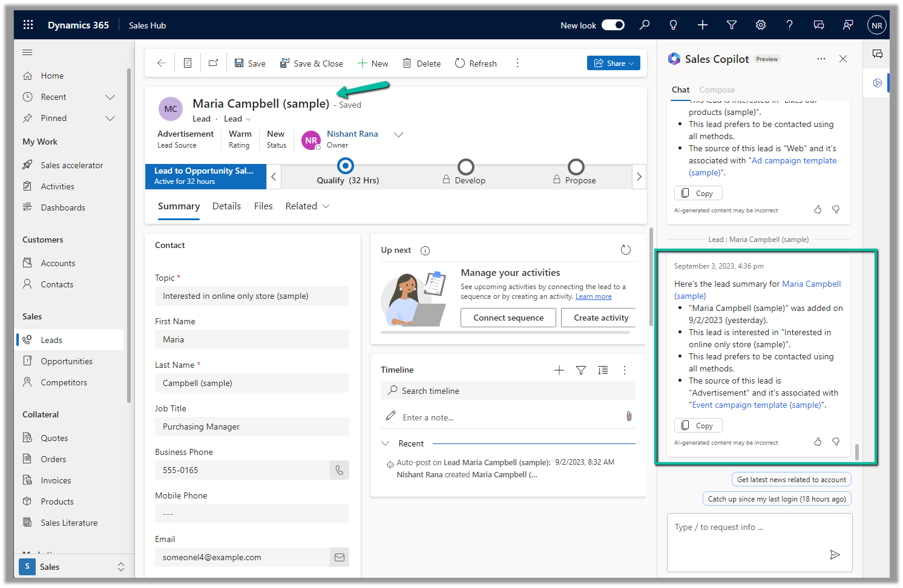
Task: Give thumbs up to Maria Campbell summary
Action: point(817,442)
